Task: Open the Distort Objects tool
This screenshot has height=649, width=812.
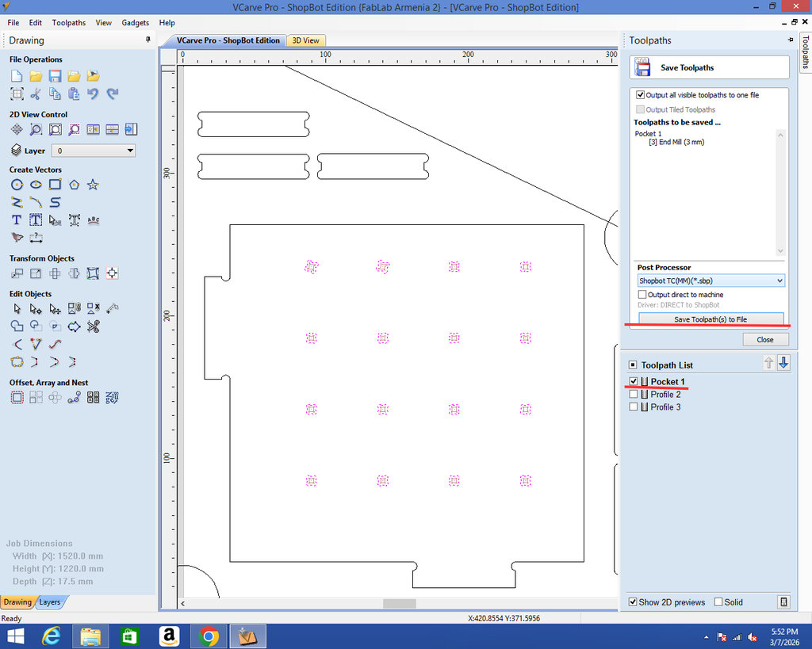Action: (x=94, y=273)
